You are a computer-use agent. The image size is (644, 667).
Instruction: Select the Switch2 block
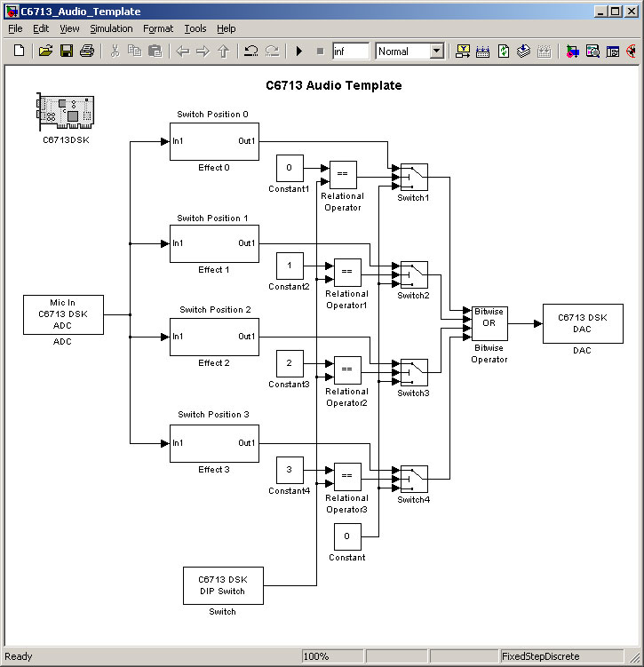[414, 274]
